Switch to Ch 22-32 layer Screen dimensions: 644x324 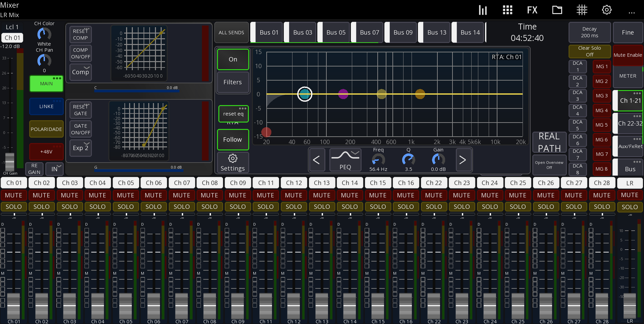tap(628, 123)
